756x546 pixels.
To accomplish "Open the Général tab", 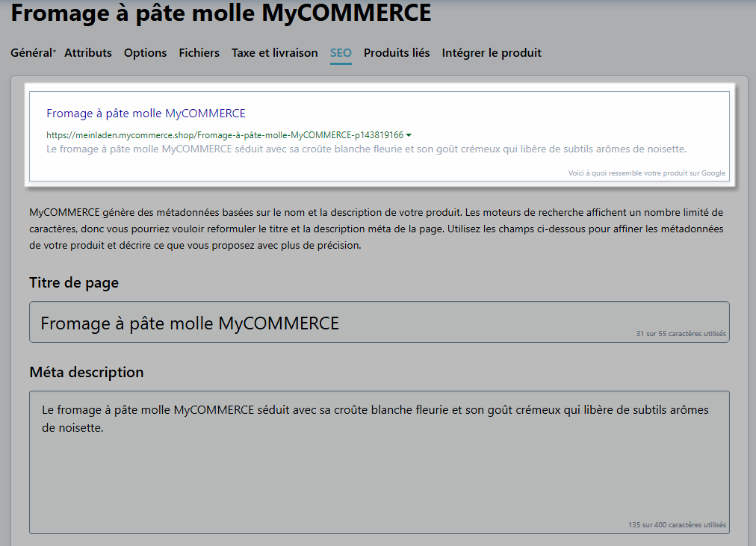I will 32,53.
